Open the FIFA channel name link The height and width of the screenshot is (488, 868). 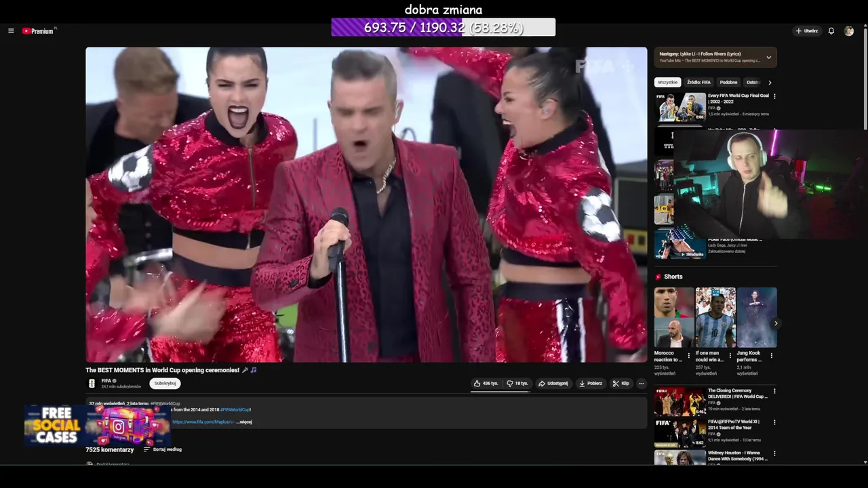(106, 381)
